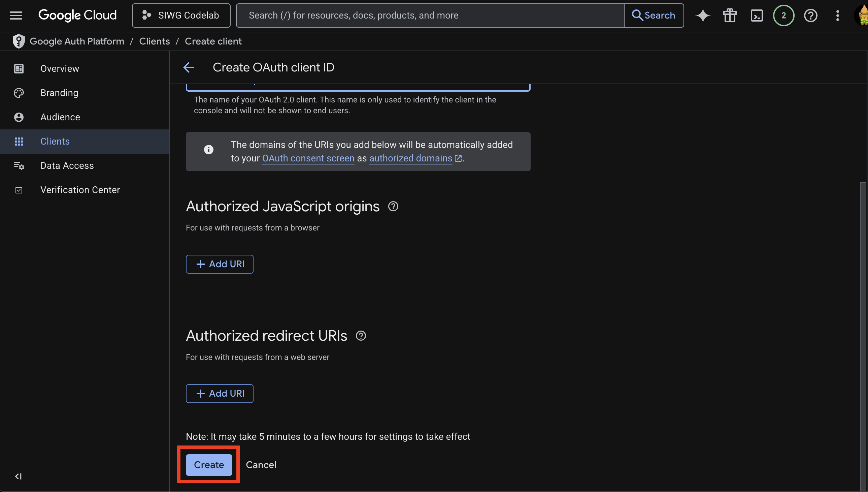Open the Help question mark icon
Viewport: 868px width, 492px height.
tap(811, 15)
